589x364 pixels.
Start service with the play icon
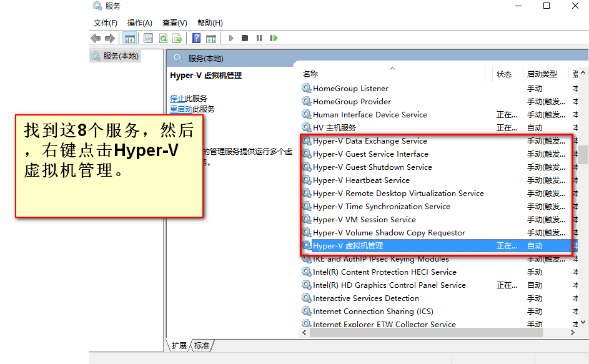[x=231, y=38]
